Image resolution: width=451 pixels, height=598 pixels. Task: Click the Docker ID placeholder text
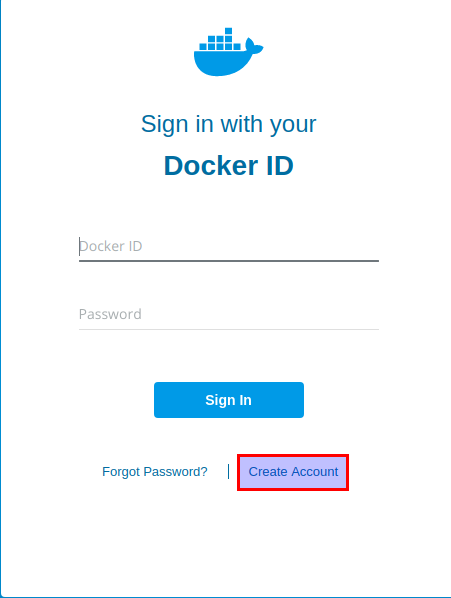tap(111, 246)
